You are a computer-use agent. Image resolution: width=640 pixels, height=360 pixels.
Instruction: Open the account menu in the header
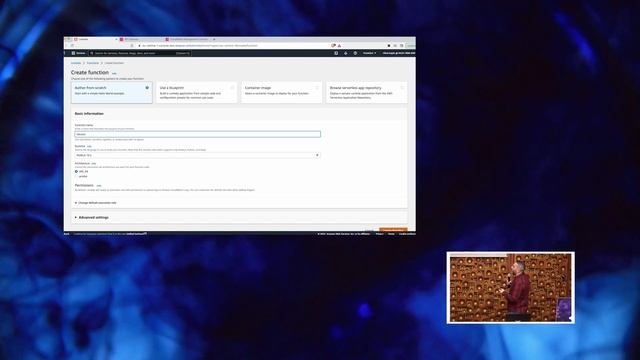[x=399, y=53]
